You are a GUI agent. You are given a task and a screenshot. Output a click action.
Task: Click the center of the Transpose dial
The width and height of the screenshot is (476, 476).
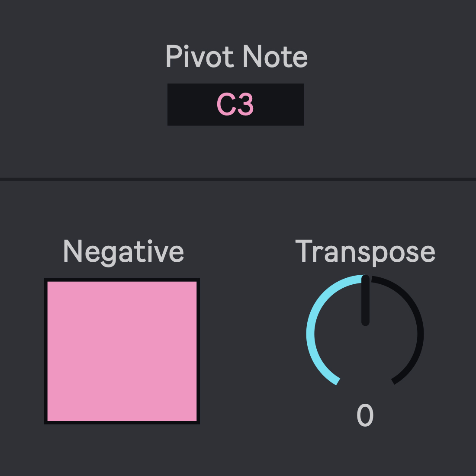coord(365,334)
